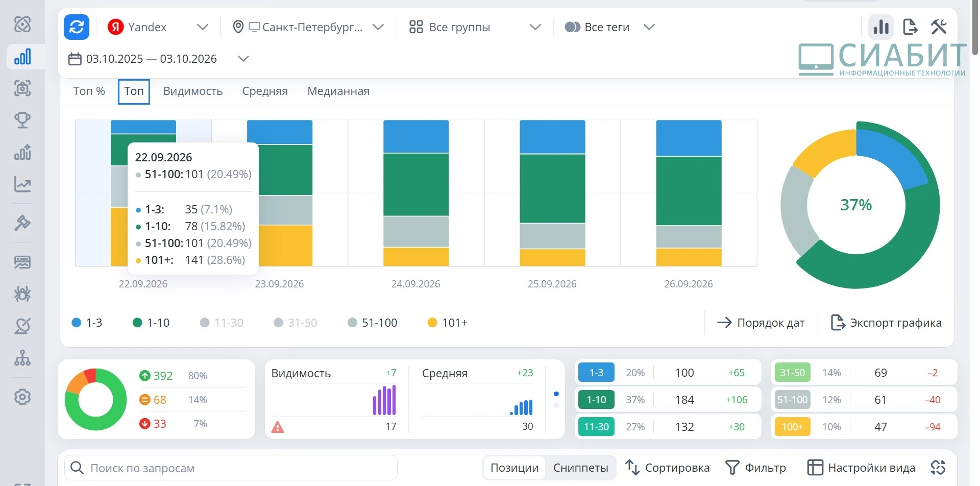Image resolution: width=980 pixels, height=486 pixels.
Task: Open the bars with sparkle sidebar icon
Action: [22, 152]
